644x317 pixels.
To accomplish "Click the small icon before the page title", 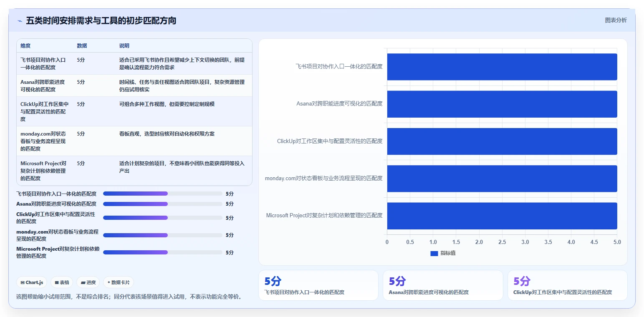I will tap(20, 21).
